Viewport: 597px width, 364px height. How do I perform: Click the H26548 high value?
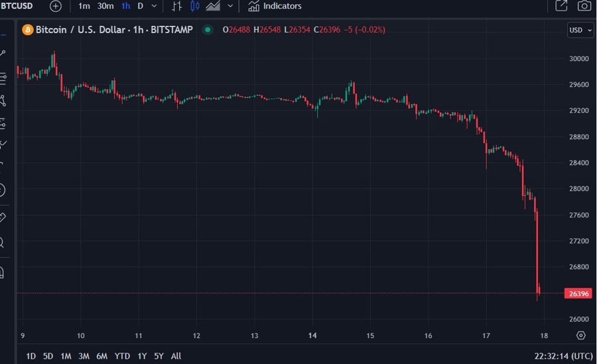coord(267,30)
